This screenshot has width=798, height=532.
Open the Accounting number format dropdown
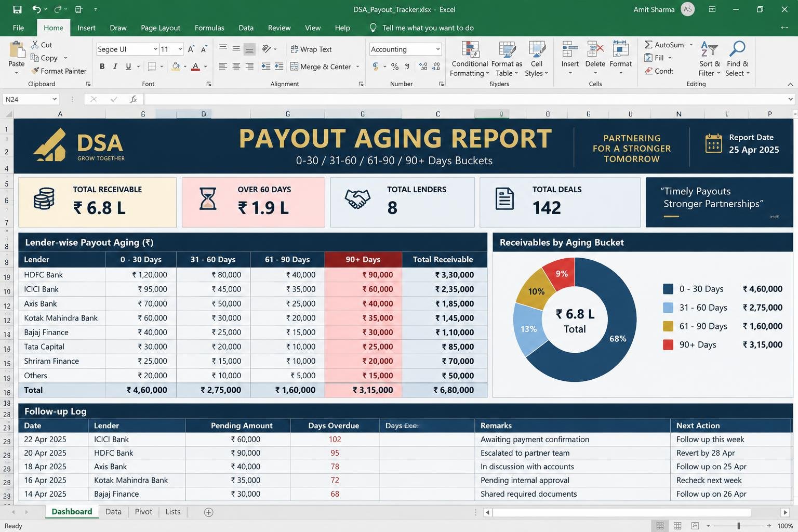[x=438, y=49]
